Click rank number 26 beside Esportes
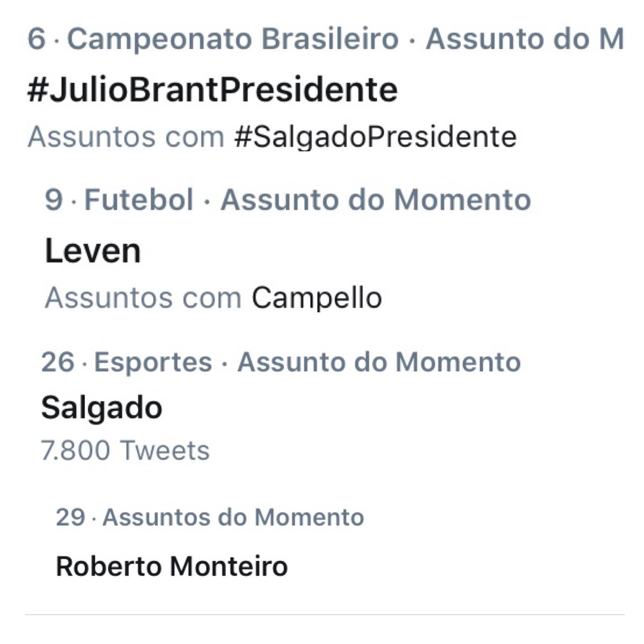 (57, 362)
